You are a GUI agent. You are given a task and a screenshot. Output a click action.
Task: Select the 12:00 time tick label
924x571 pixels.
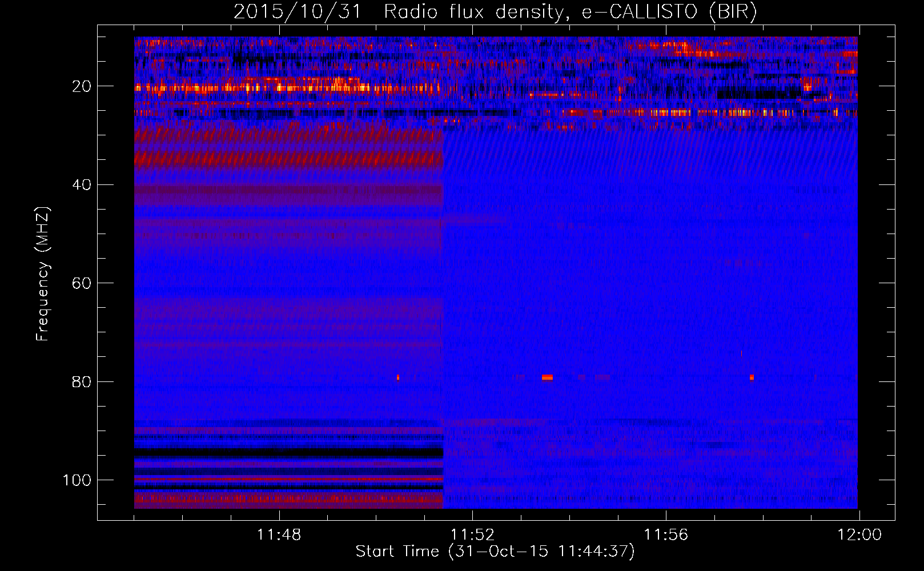click(859, 535)
